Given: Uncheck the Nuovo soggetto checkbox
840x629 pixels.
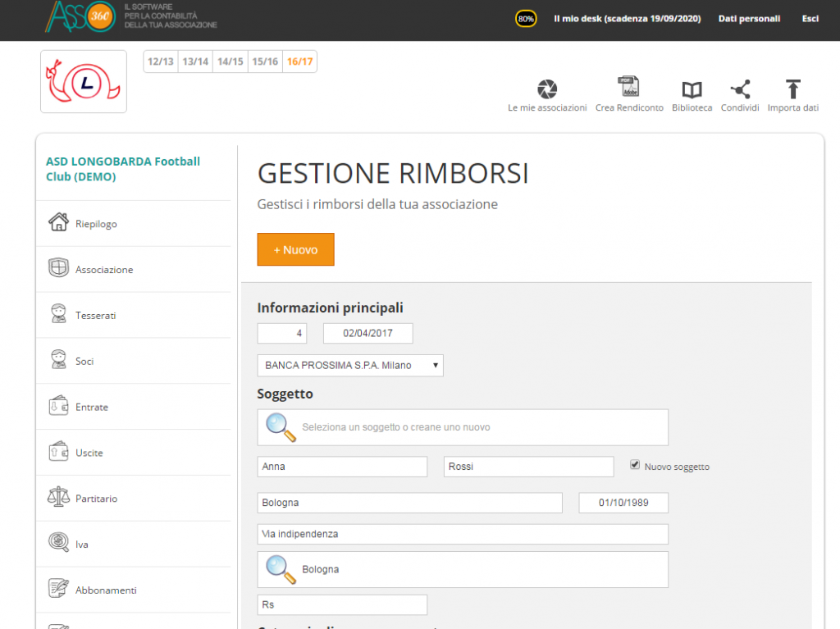Looking at the screenshot, I should [635, 464].
